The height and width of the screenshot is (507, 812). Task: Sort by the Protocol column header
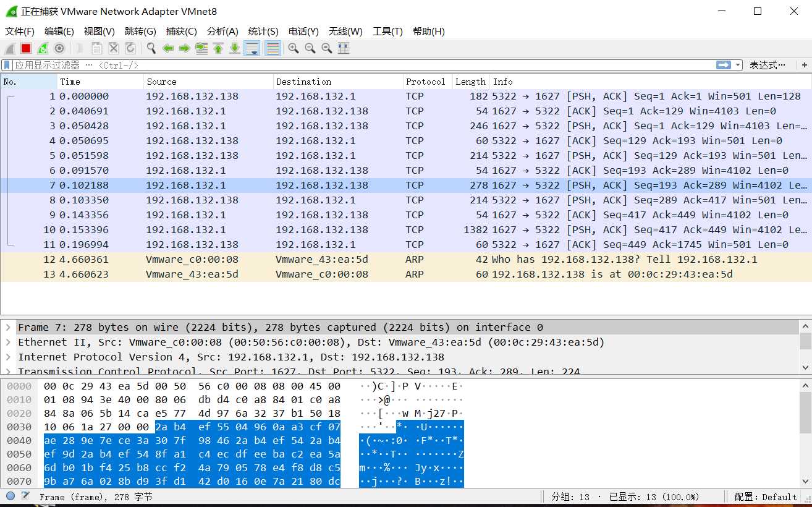(x=428, y=82)
